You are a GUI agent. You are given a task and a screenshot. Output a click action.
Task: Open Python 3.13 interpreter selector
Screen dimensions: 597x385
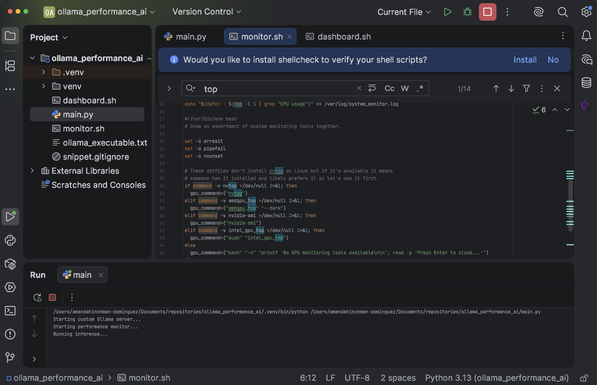(497, 378)
